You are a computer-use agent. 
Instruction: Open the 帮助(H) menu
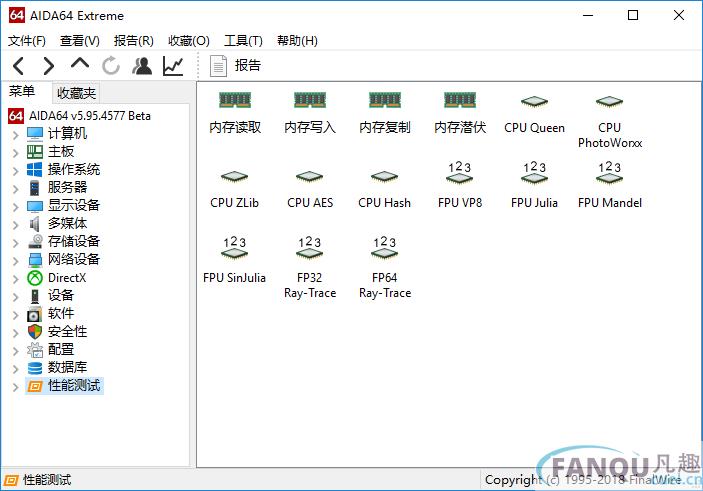coord(297,41)
